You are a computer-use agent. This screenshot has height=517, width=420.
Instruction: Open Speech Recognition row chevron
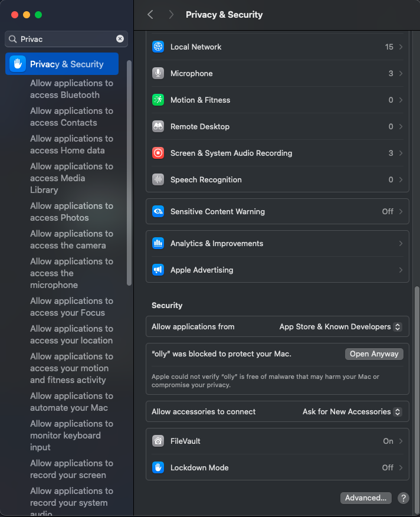[401, 179]
